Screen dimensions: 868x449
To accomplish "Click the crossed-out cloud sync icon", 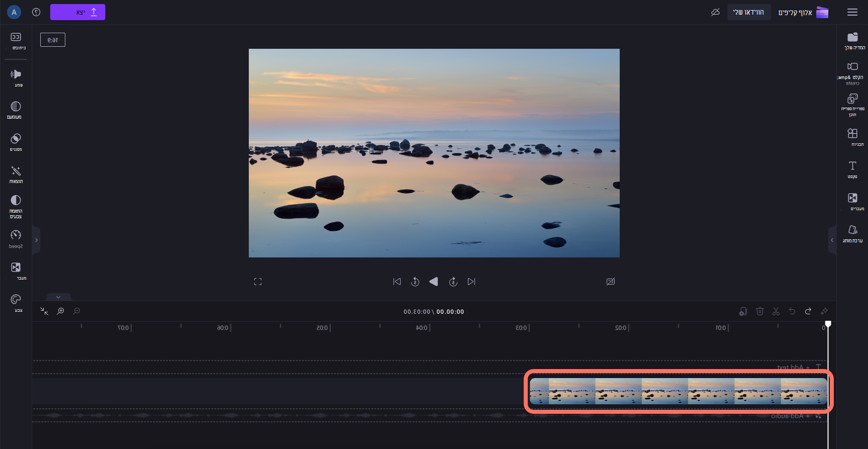I will [x=715, y=12].
